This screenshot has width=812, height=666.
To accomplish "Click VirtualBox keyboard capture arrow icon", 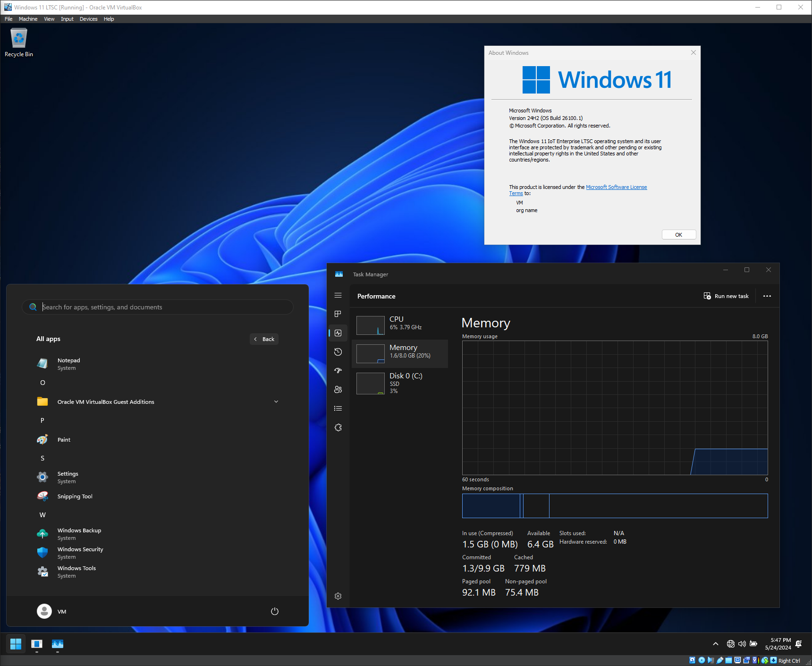I will click(773, 660).
